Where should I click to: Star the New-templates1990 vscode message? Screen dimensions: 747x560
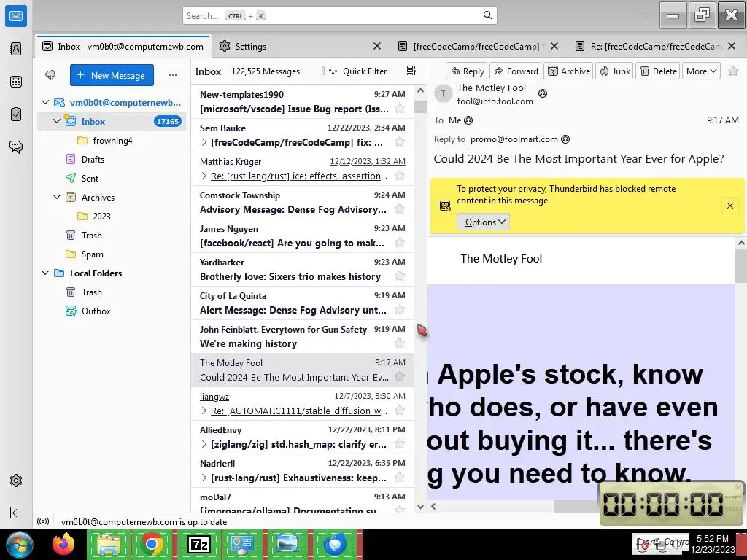pyautogui.click(x=400, y=109)
